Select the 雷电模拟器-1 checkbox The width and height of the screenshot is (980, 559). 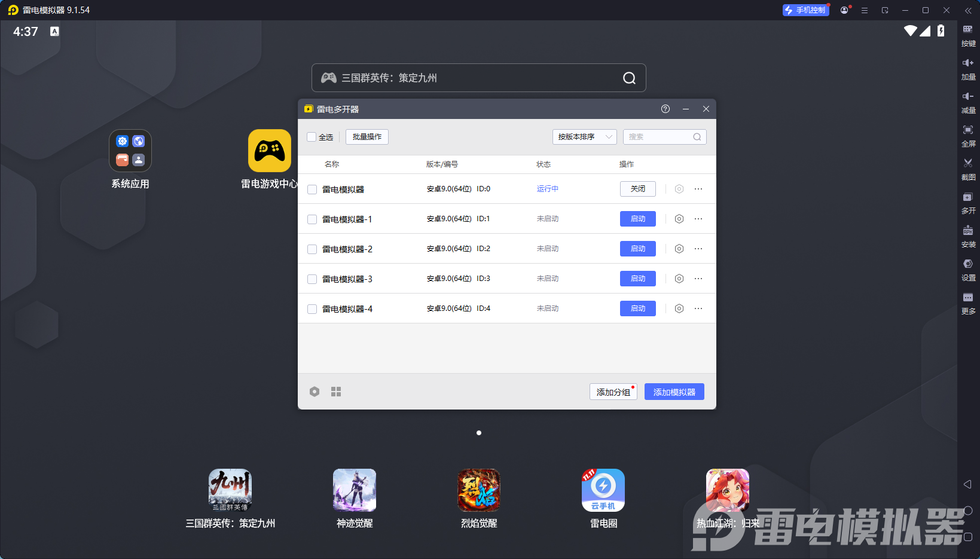pyautogui.click(x=312, y=219)
